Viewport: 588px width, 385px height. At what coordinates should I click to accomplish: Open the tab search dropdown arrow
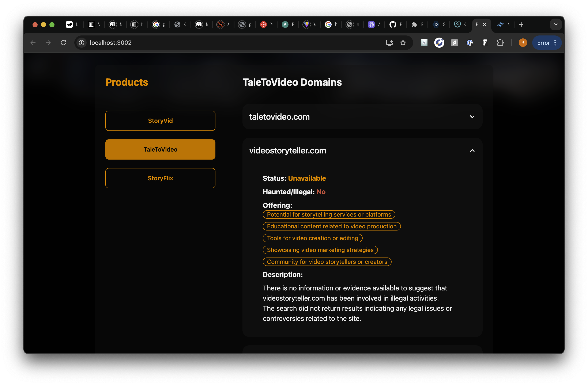pos(556,24)
